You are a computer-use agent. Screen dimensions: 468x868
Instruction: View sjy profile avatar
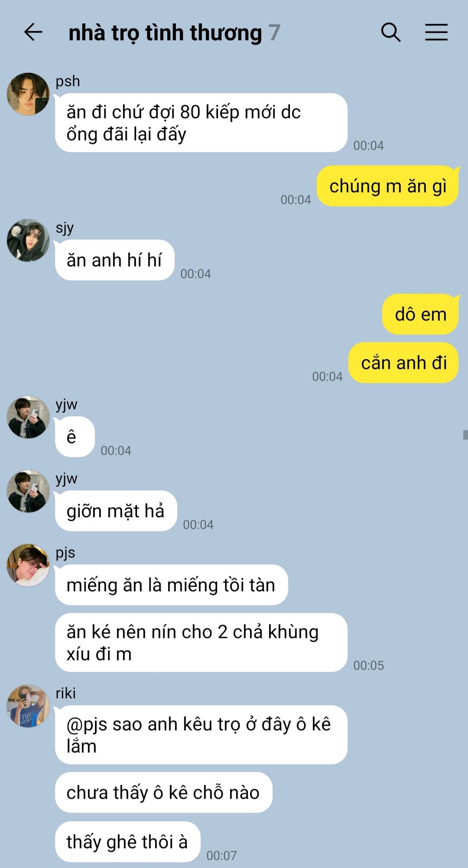[x=28, y=241]
